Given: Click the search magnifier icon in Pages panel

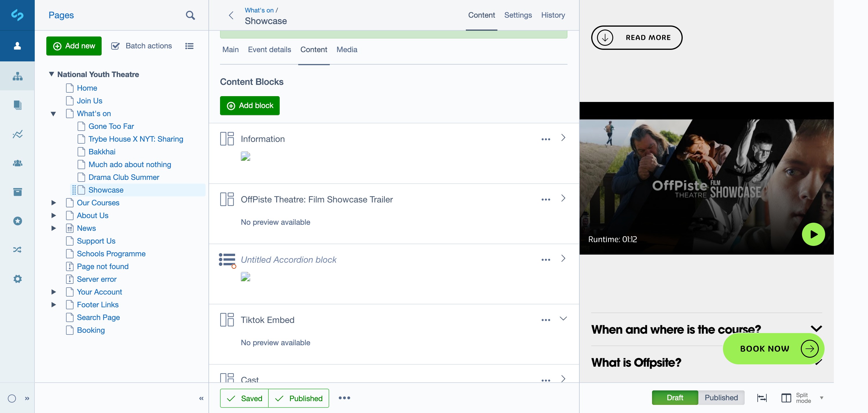Looking at the screenshot, I should 190,15.
